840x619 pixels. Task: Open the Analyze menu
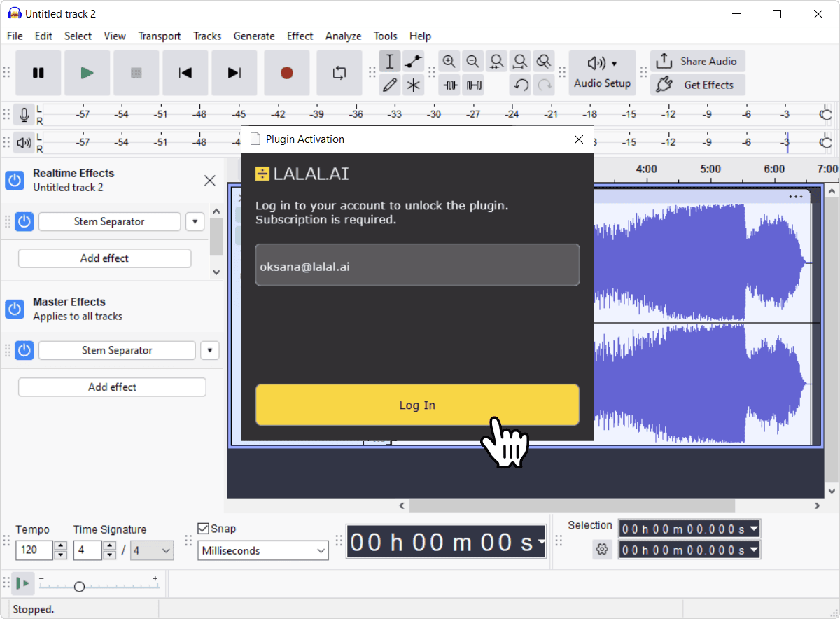[x=343, y=36]
